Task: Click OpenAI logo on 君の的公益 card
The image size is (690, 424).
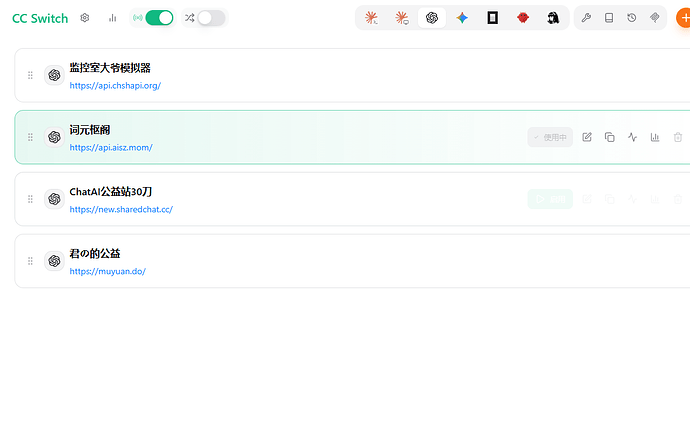Action: (54, 261)
